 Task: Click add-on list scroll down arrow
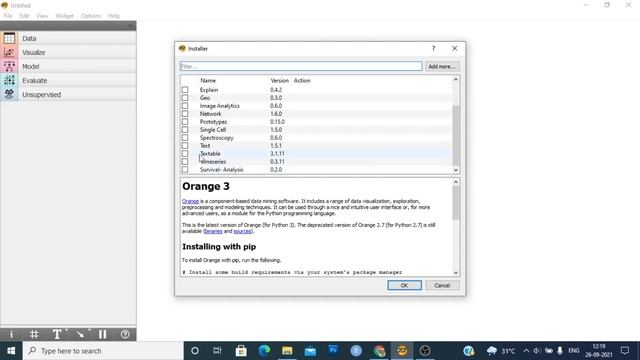pos(456,170)
